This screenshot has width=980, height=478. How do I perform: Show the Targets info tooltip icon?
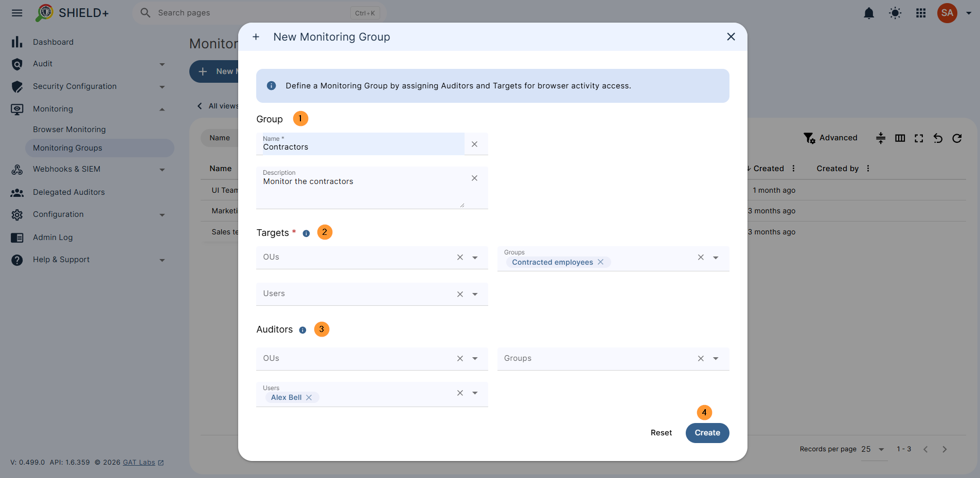pos(306,233)
